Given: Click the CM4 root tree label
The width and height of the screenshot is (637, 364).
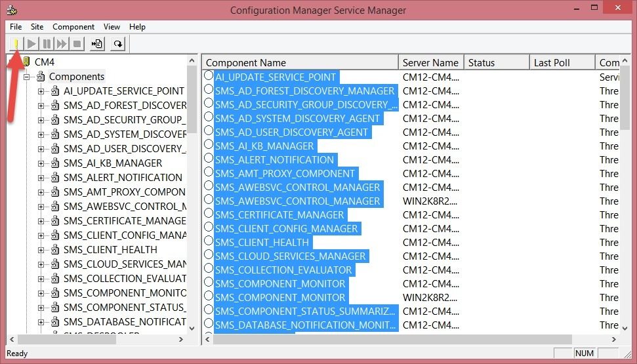Looking at the screenshot, I should 44,62.
